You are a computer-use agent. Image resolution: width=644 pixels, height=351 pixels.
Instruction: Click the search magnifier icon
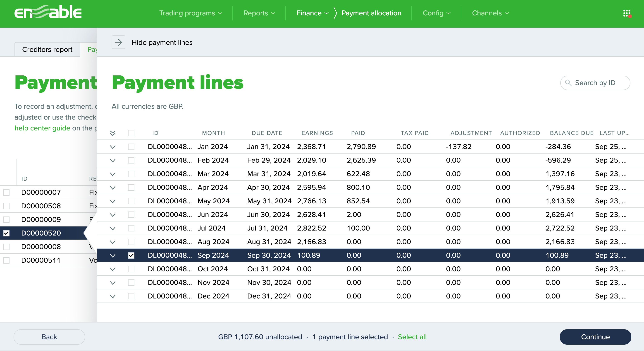tap(568, 83)
